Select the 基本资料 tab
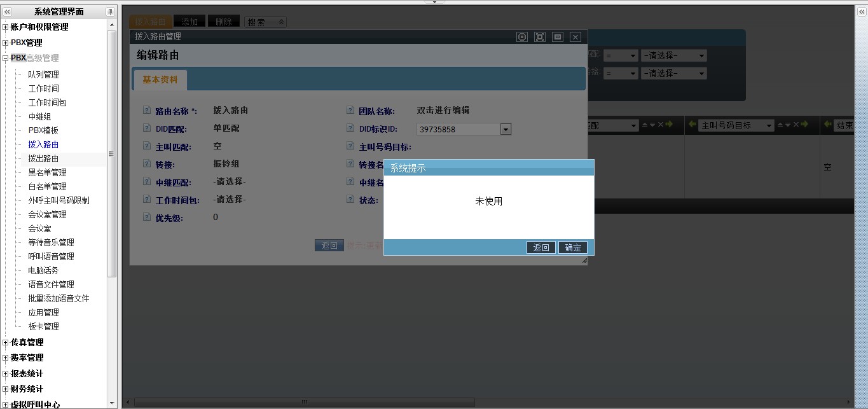The width and height of the screenshot is (868, 409). click(x=160, y=80)
